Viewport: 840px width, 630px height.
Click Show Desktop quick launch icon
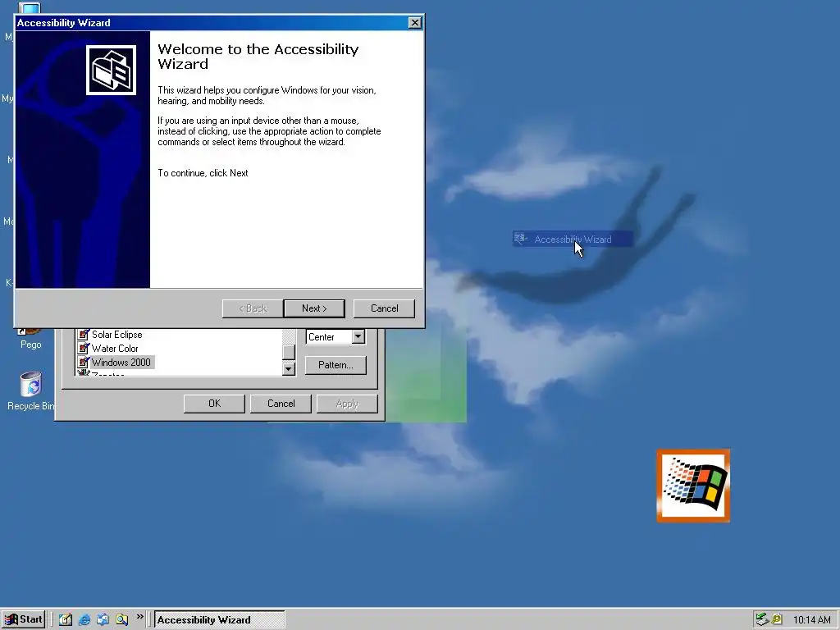pos(66,619)
